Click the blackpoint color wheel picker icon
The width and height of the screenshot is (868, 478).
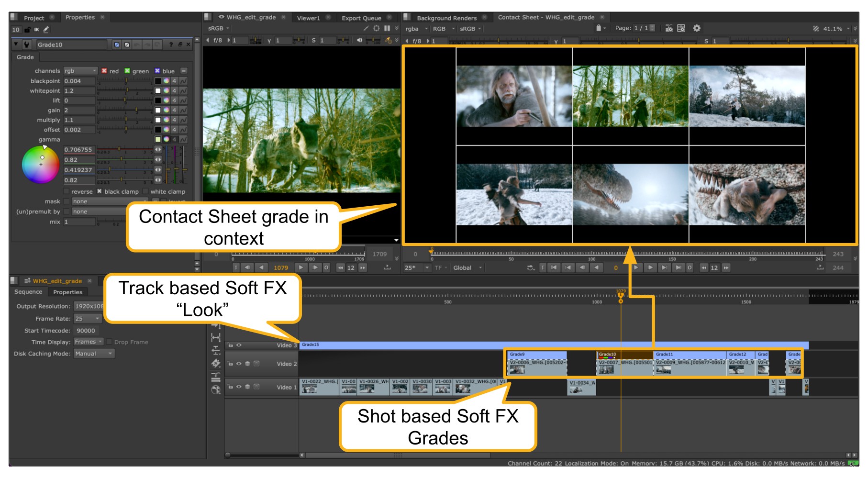click(x=166, y=81)
